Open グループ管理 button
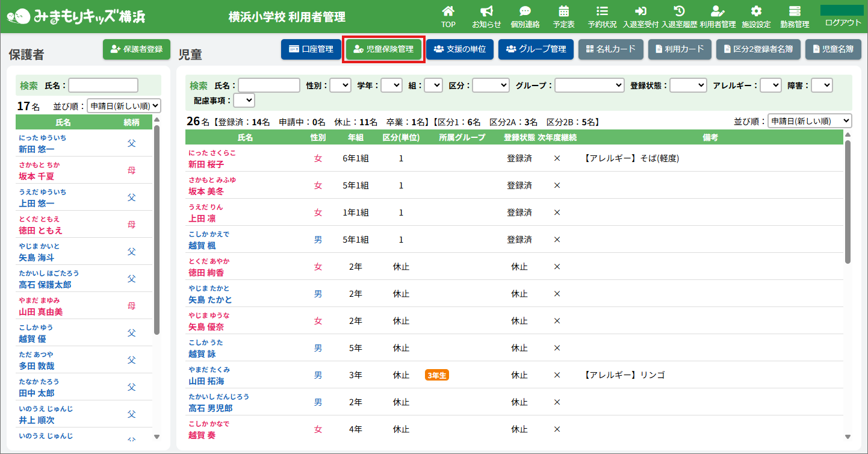The height and width of the screenshot is (454, 868). (x=536, y=49)
